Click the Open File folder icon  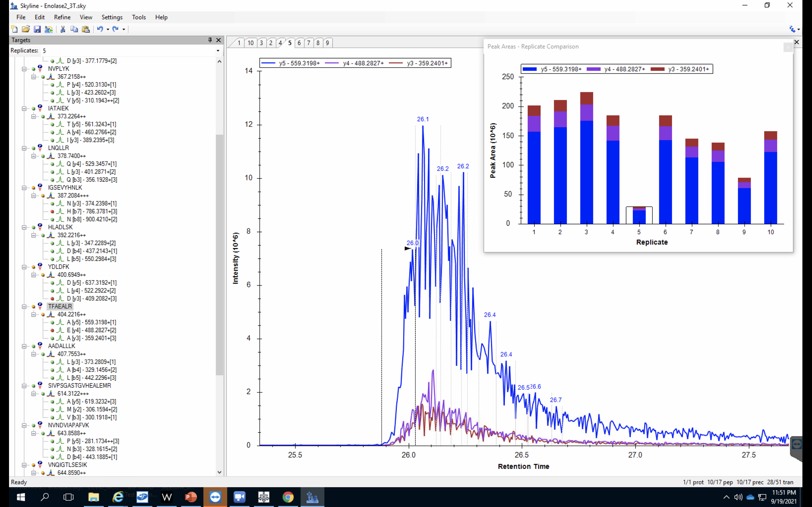[x=26, y=29]
